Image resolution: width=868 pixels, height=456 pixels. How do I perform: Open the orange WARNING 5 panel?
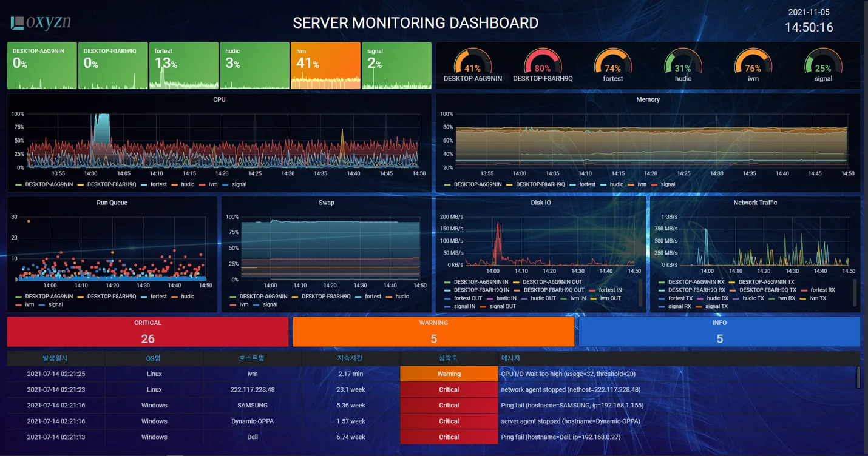click(x=433, y=332)
